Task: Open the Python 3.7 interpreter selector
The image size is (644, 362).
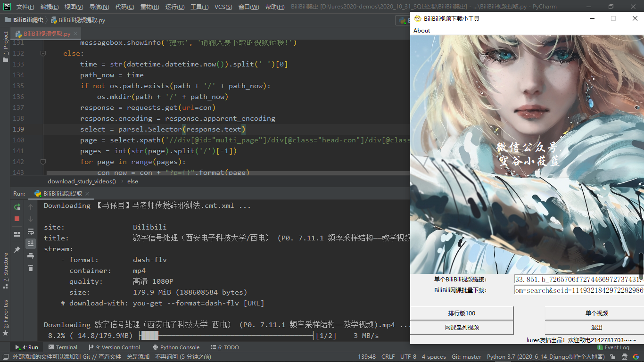Action: (x=545, y=357)
